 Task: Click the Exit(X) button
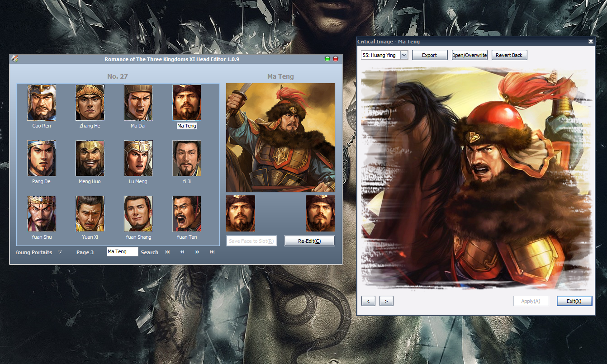[x=574, y=301]
